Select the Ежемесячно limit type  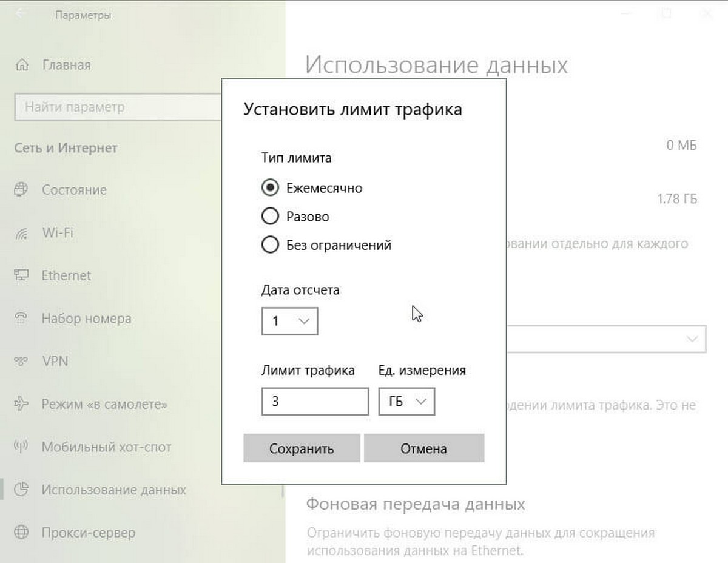pos(269,188)
